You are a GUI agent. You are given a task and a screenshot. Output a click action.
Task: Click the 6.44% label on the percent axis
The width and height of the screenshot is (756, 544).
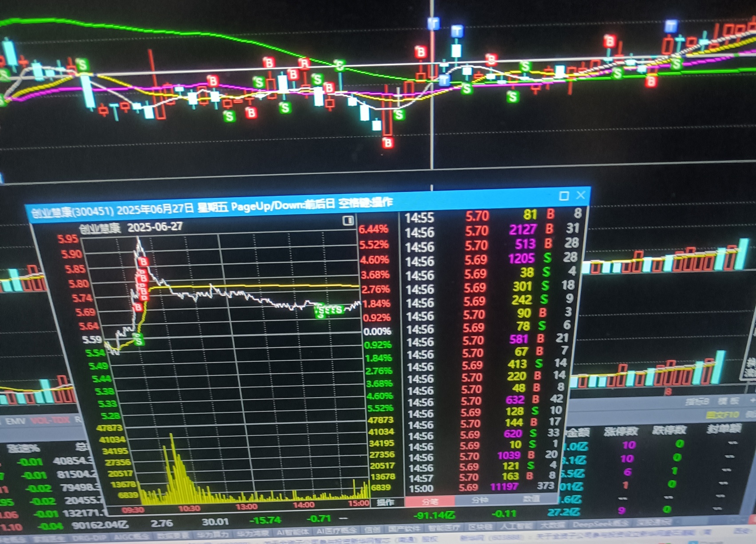coord(373,230)
